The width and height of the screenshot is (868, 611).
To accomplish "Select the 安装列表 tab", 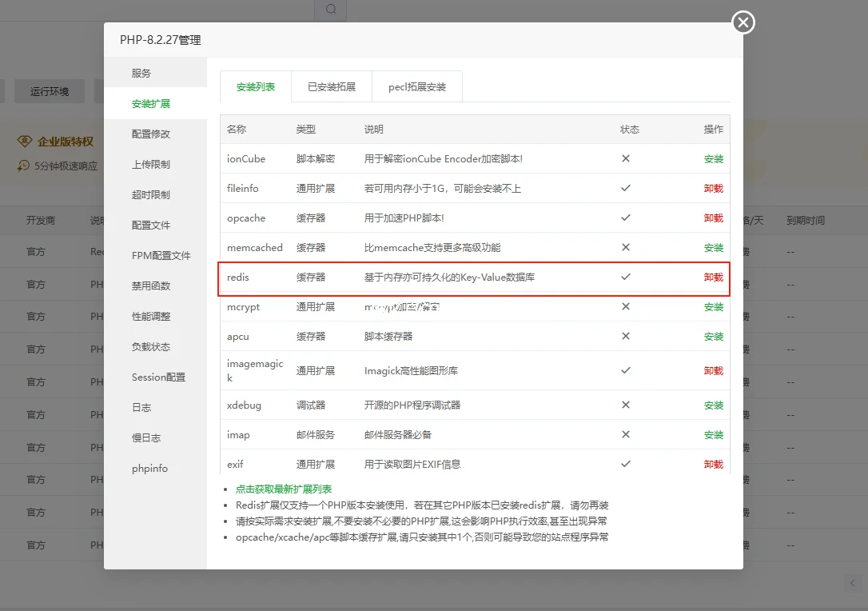I will (255, 88).
